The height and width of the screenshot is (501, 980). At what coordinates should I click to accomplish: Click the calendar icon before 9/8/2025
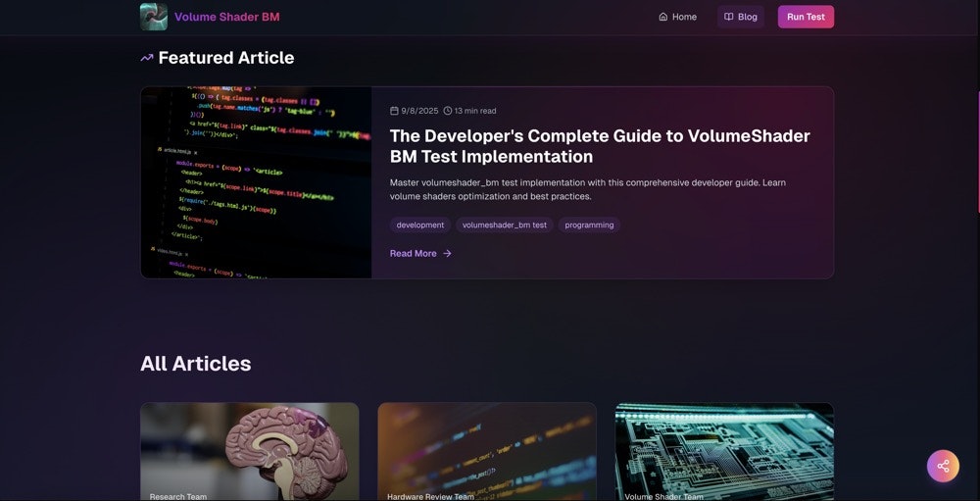394,111
